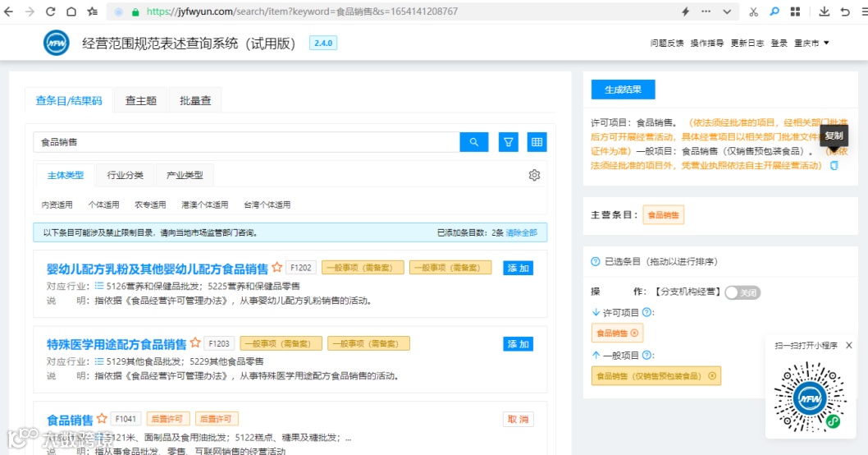Reload the page with refresh icon
This screenshot has width=868, height=455.
pyautogui.click(x=50, y=11)
